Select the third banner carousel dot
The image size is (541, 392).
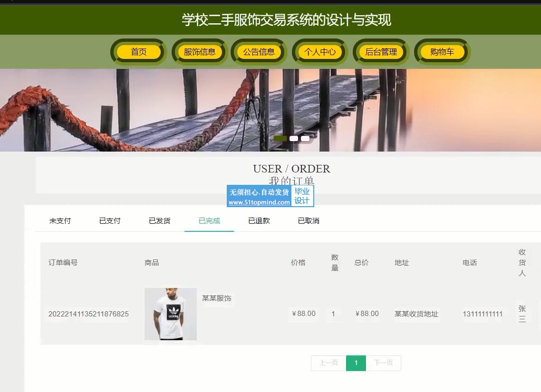[305, 139]
